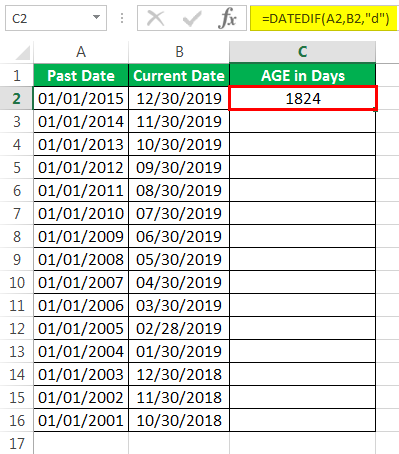This screenshot has width=399, height=454.
Task: Select row 17 header
Action: (16, 444)
